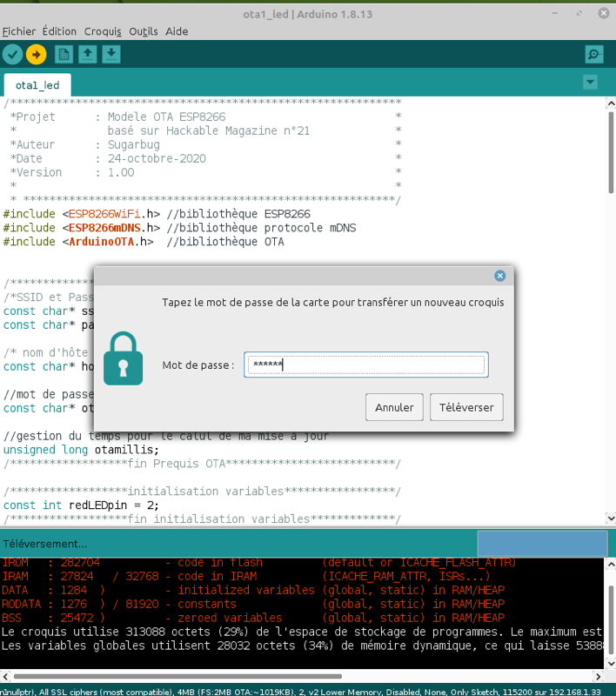This screenshot has height=696, width=616.
Task: Click the Open sketch up-arrow icon
Action: tap(87, 54)
